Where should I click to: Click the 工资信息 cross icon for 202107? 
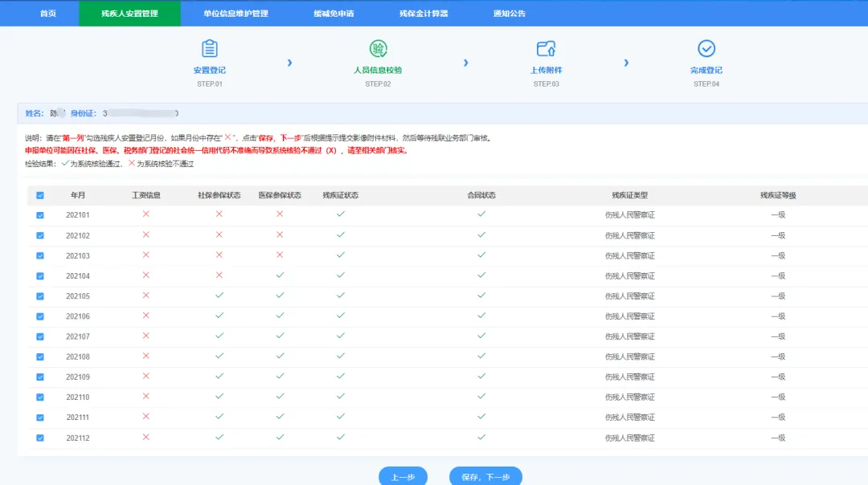[146, 336]
